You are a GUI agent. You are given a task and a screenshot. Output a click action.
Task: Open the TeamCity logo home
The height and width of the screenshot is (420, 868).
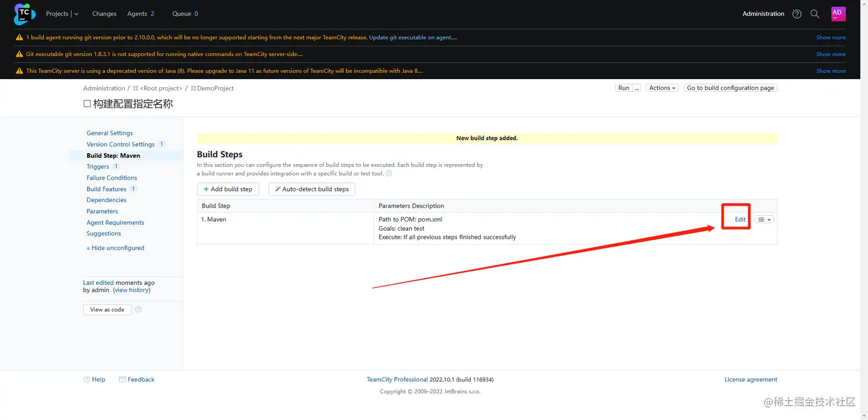(x=25, y=14)
